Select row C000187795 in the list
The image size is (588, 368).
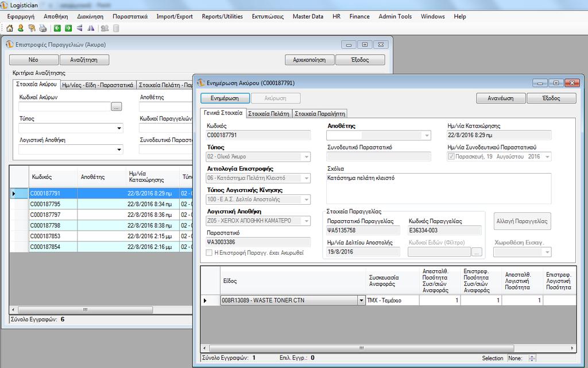[101, 204]
